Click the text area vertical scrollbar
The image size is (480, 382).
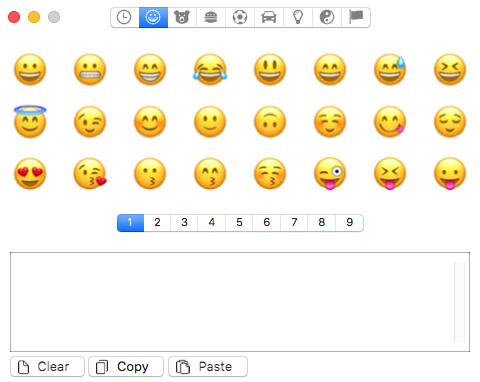pos(459,302)
